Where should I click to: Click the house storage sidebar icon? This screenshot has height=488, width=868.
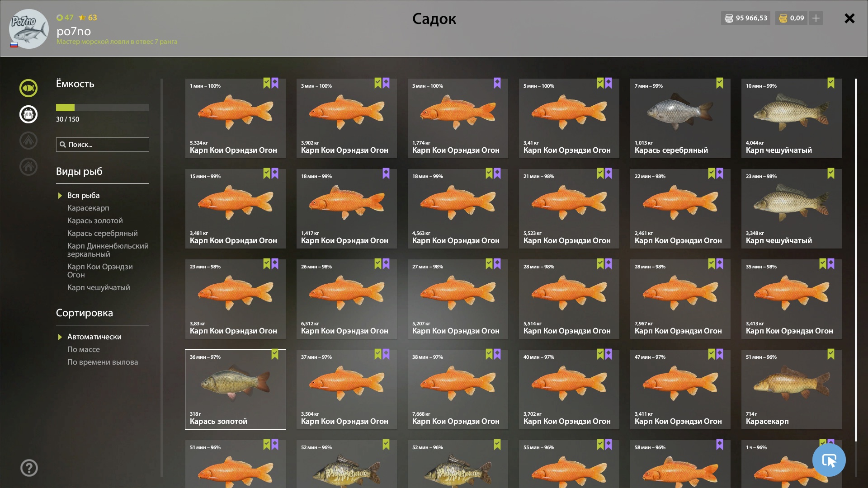(28, 167)
